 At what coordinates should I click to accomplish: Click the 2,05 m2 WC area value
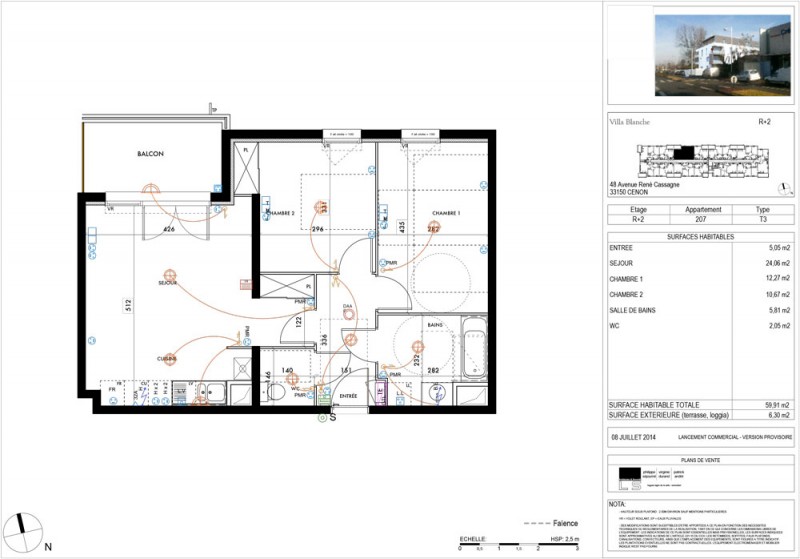[x=779, y=325]
